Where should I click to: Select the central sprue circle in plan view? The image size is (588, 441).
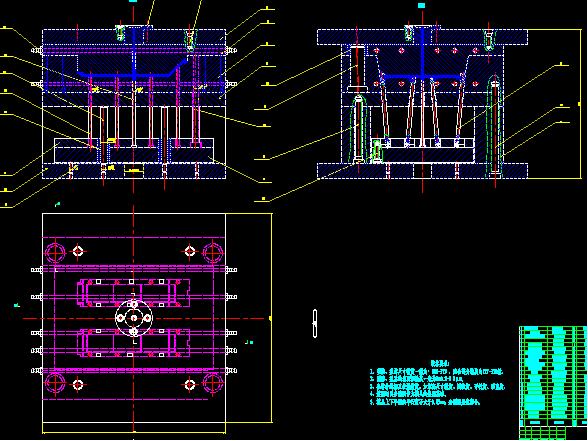[x=134, y=318]
